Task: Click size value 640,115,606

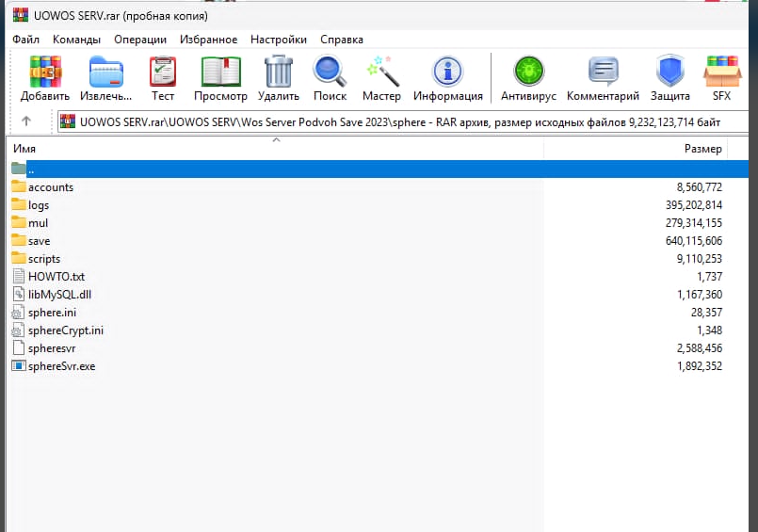Action: tap(694, 241)
